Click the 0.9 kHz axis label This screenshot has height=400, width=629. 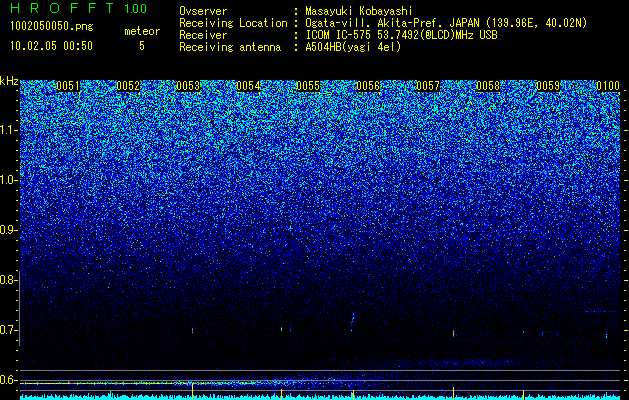9,230
